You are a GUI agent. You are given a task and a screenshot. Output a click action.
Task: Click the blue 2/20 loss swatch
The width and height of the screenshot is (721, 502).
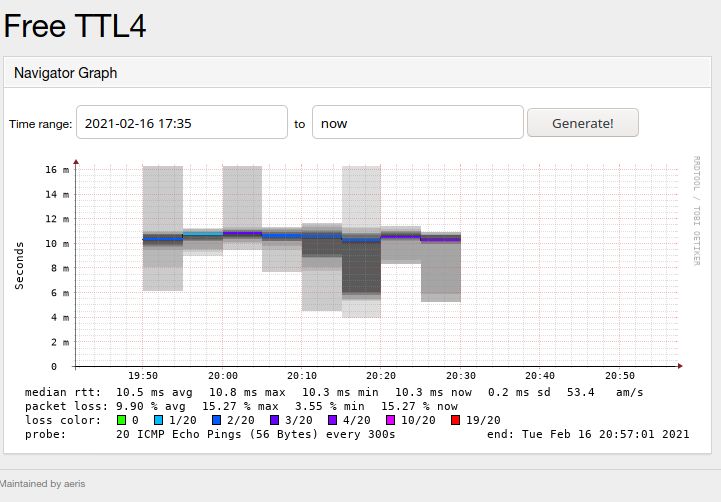pyautogui.click(x=216, y=420)
